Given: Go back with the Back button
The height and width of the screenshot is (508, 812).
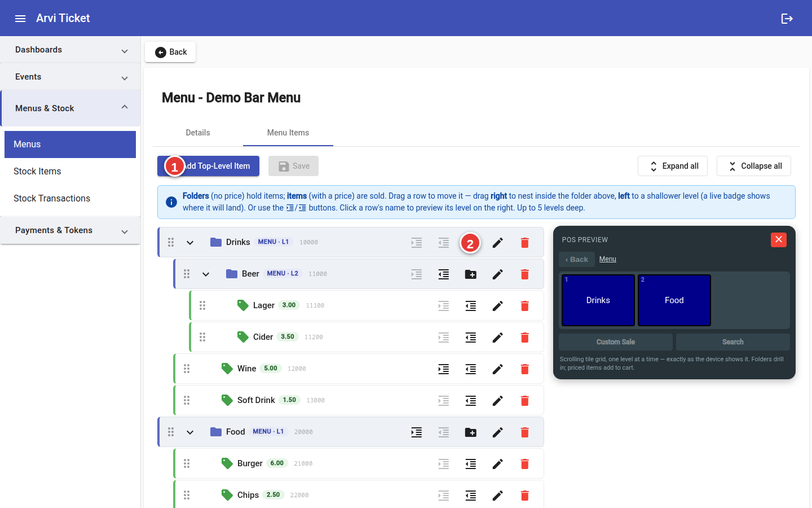Looking at the screenshot, I should coord(170,52).
